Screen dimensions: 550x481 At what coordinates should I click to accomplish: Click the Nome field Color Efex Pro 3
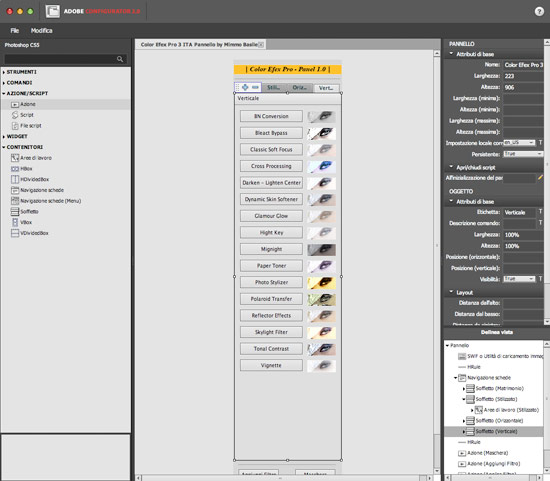pyautogui.click(x=523, y=65)
